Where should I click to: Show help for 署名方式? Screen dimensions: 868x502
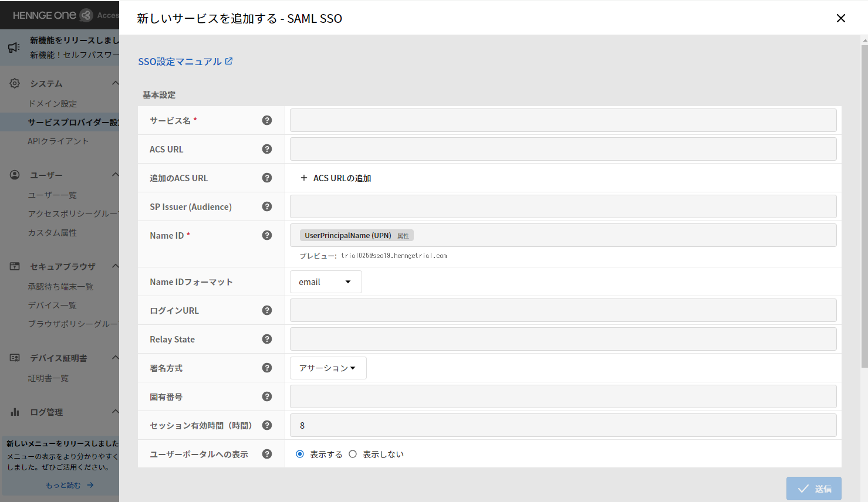(267, 368)
